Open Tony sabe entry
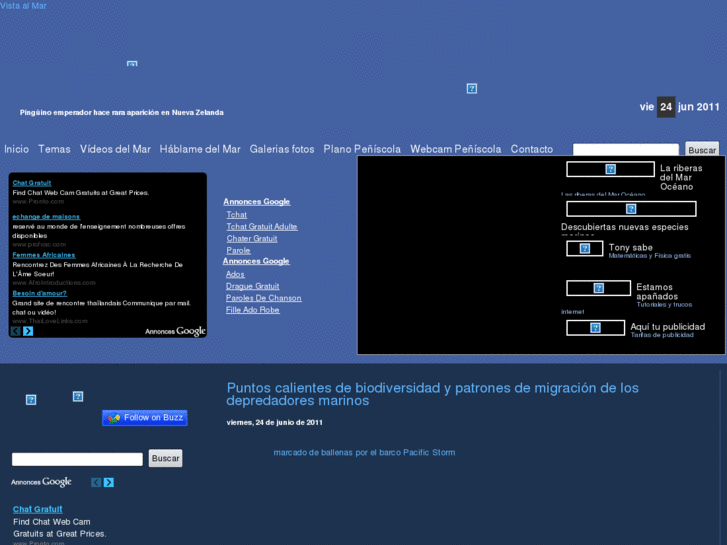This screenshot has width=727, height=545. point(631,247)
